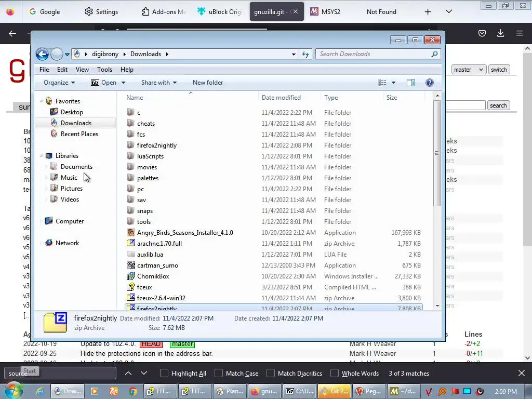Click the MSYS2 taskbar button

pos(403,391)
